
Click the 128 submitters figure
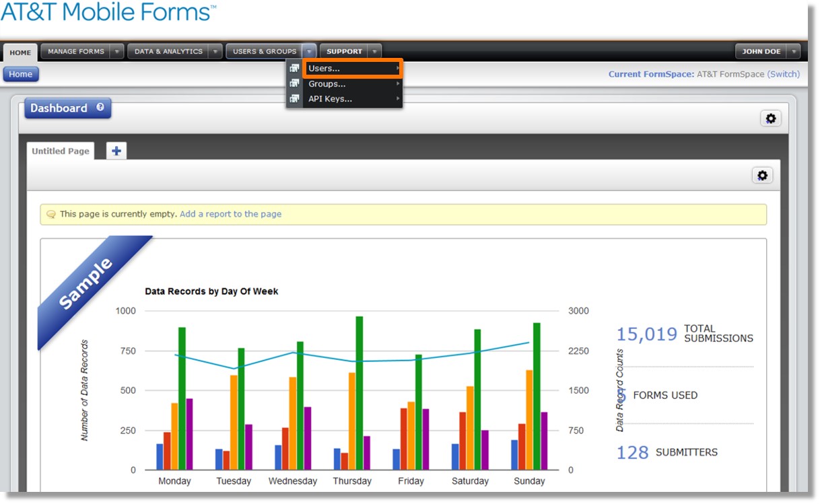tap(633, 453)
